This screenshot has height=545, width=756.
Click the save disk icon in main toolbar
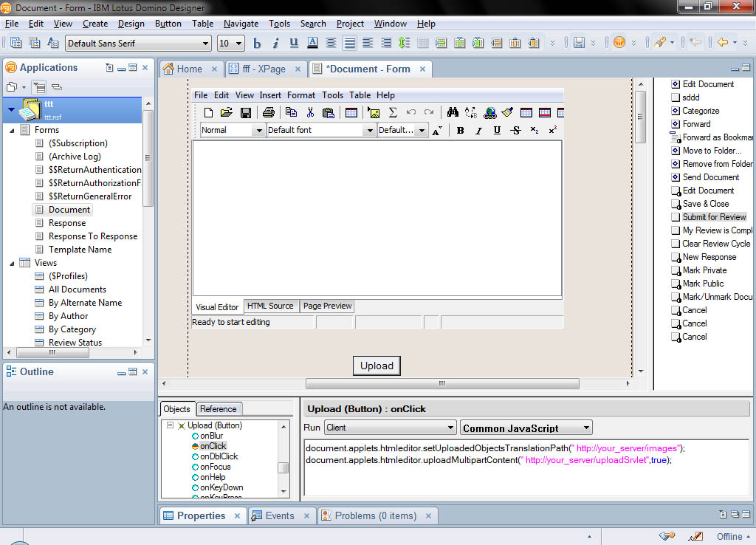click(x=579, y=43)
